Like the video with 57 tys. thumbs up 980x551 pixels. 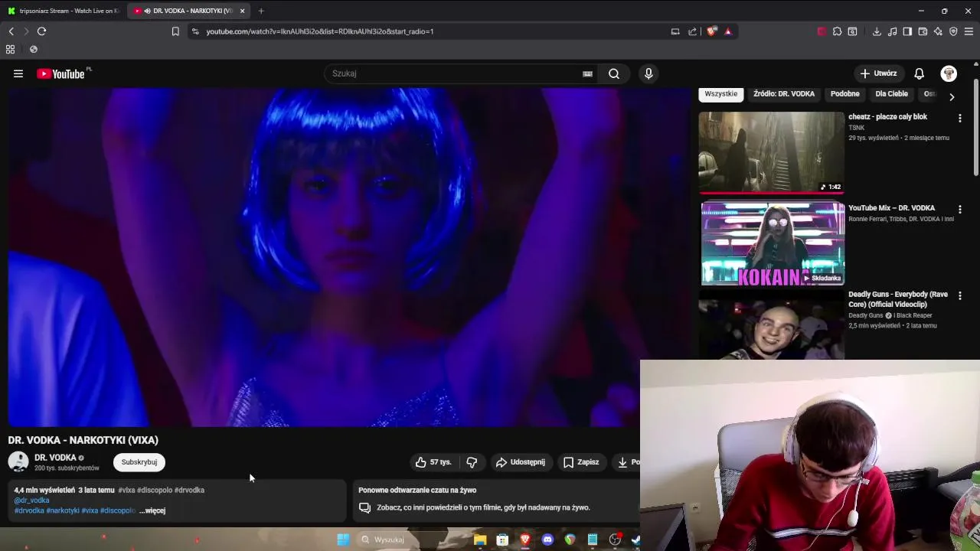(433, 462)
